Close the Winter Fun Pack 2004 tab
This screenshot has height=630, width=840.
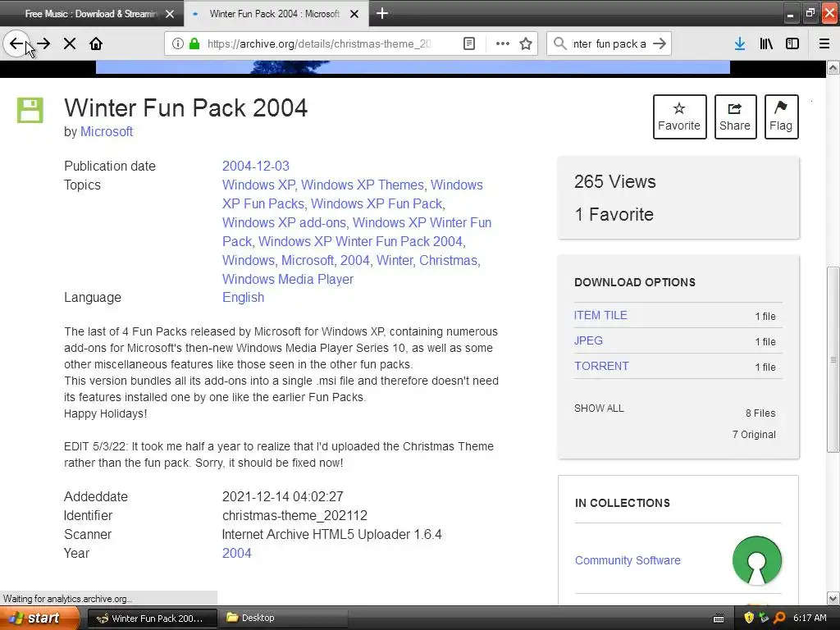354,14
